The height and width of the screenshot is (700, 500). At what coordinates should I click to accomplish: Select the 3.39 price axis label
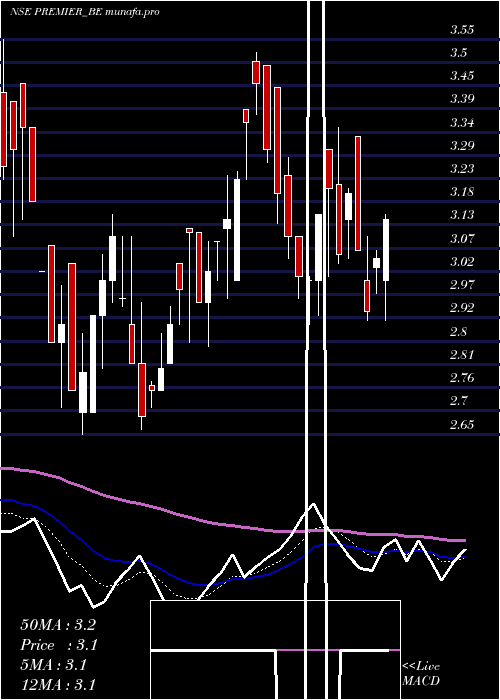[462, 99]
